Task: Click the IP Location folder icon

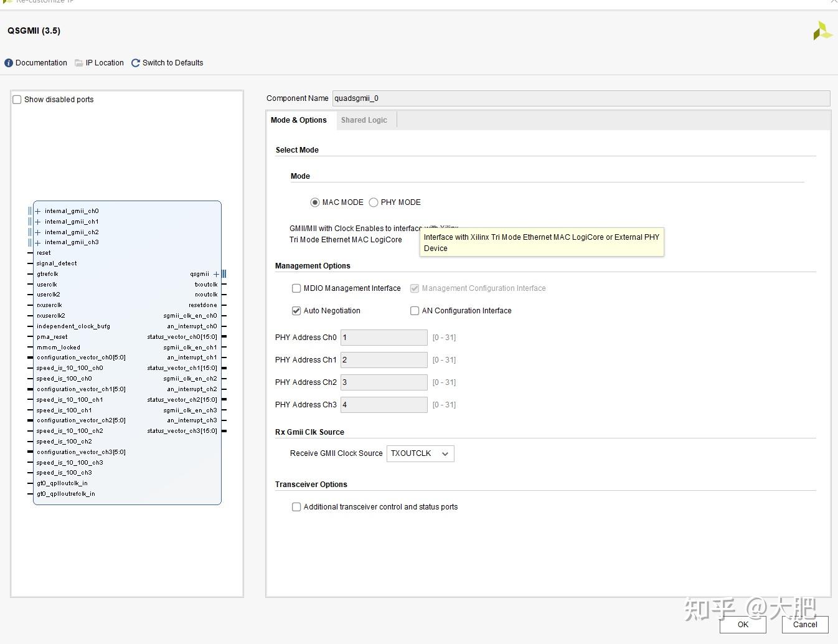Action: point(78,63)
